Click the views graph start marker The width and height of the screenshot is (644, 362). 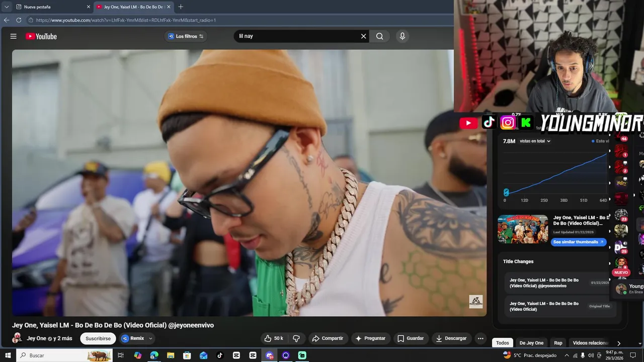(506, 192)
